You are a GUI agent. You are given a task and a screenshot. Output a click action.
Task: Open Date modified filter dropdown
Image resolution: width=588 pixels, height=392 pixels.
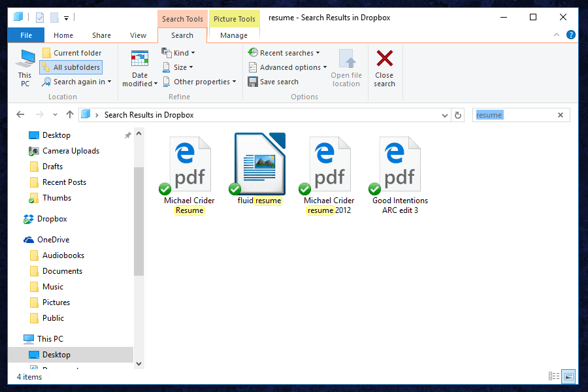click(x=140, y=68)
